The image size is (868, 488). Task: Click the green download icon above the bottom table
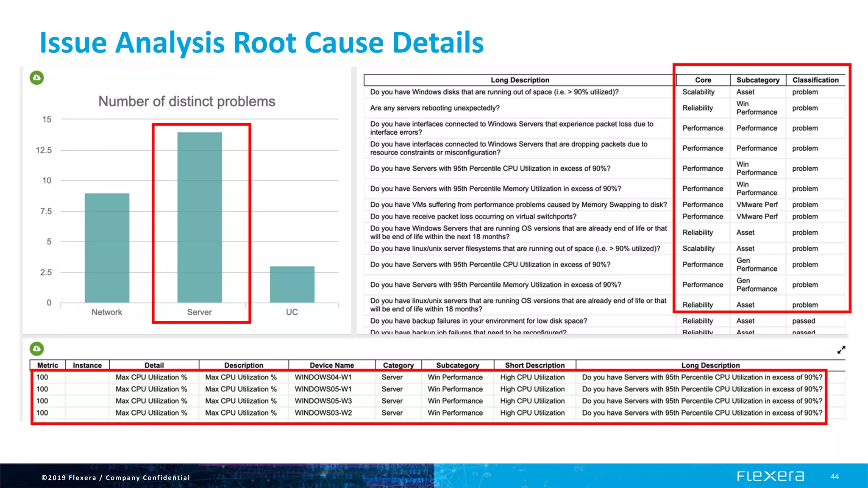pos(37,349)
